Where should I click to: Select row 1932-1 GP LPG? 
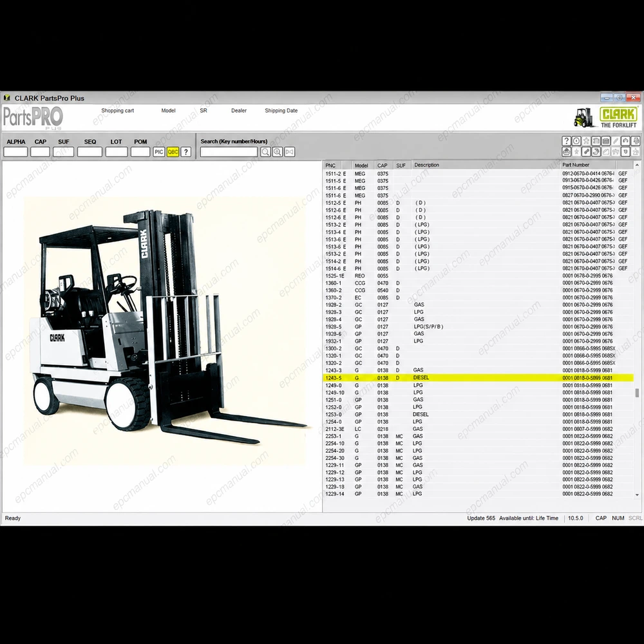478,341
